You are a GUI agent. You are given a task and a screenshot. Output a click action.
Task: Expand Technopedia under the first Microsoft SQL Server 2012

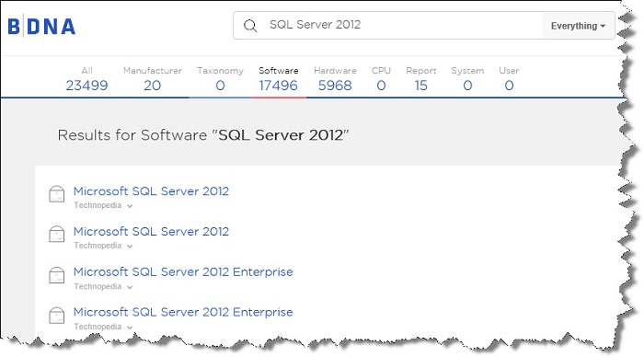[x=103, y=205]
